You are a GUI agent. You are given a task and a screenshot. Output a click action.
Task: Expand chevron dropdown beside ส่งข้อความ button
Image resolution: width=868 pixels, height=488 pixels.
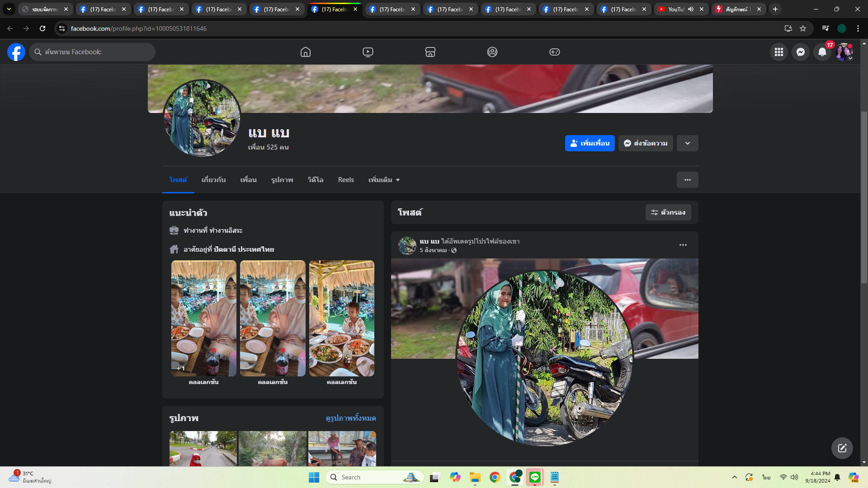pos(688,143)
